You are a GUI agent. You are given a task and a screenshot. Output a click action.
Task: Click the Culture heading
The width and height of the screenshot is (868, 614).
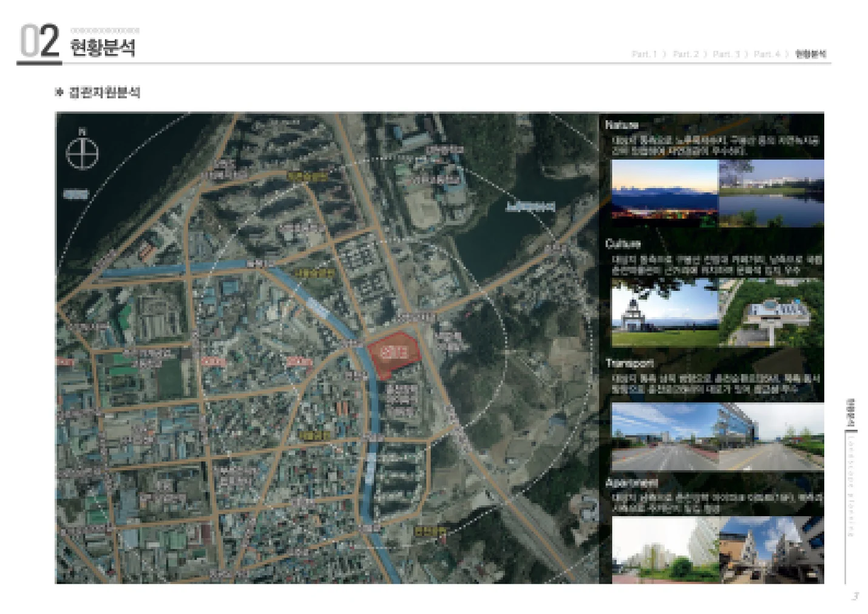pos(623,244)
